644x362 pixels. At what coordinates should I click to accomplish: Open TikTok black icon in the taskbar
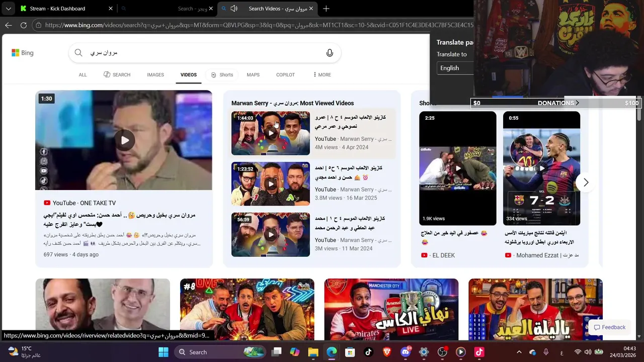368,352
